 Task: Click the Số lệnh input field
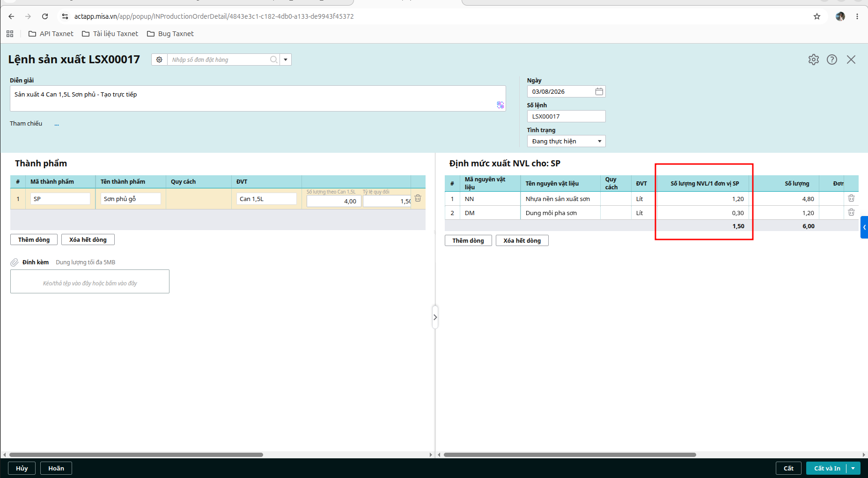pyautogui.click(x=566, y=116)
